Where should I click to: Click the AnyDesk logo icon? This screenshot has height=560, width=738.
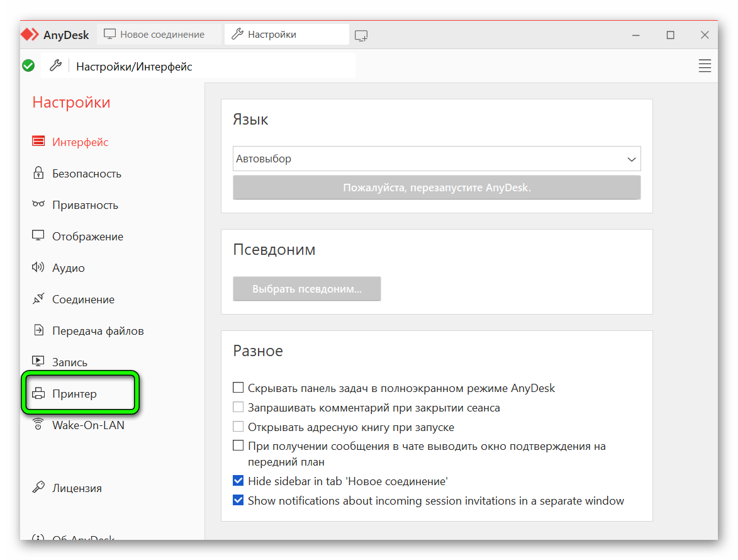30,35
